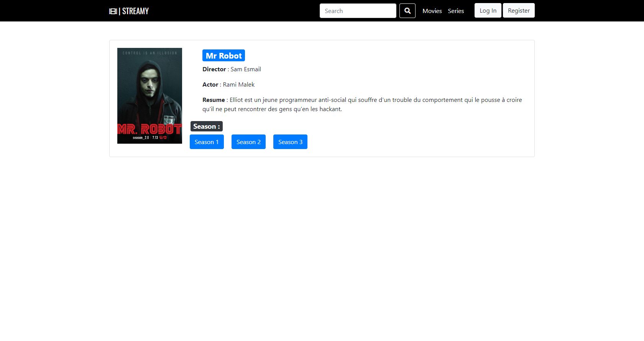Focus the Search input field
This screenshot has width=644, height=341.
(358, 11)
